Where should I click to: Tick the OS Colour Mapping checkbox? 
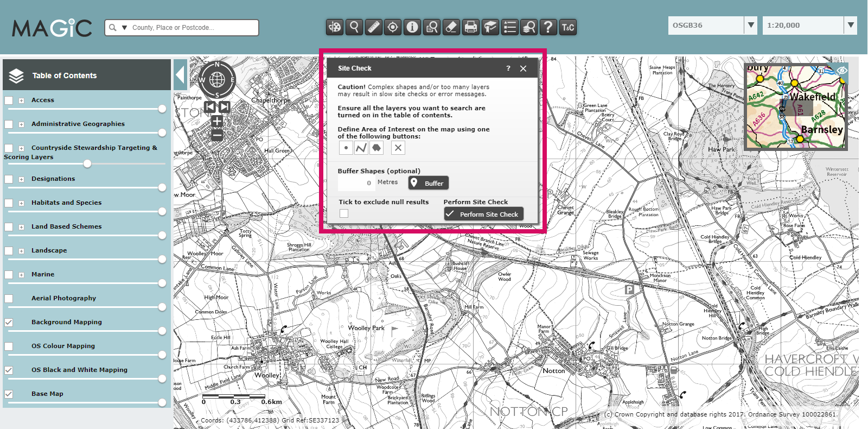(x=9, y=346)
